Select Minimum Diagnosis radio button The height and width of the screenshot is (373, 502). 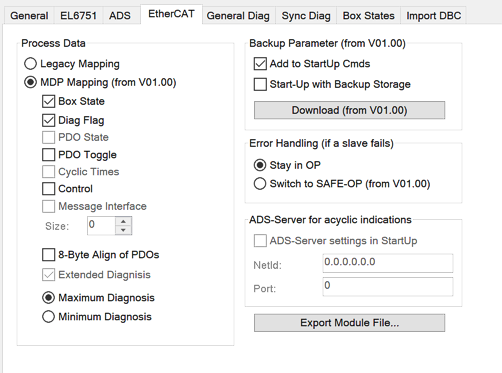coord(48,317)
